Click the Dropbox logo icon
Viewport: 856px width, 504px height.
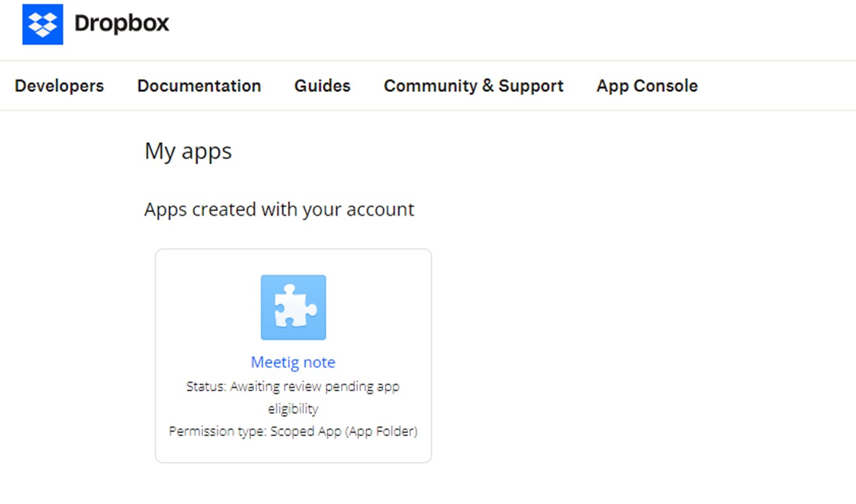click(x=42, y=24)
